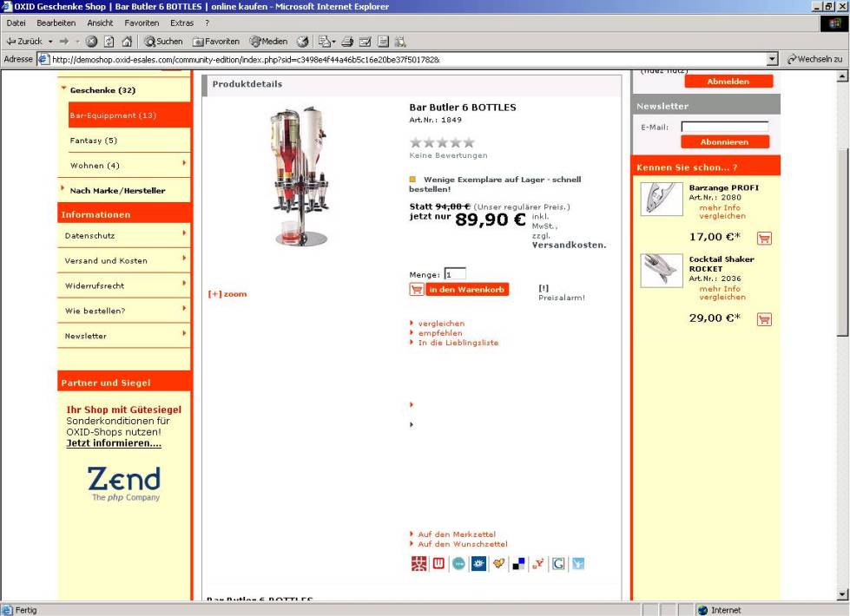The image size is (850, 616).
Task: Open the Favoriten menu
Action: coord(142,23)
